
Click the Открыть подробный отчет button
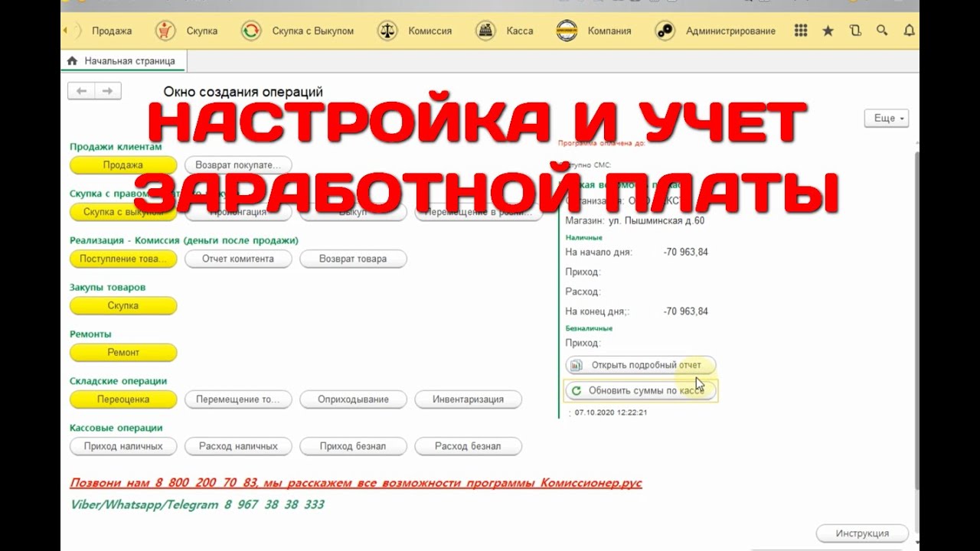pos(640,366)
